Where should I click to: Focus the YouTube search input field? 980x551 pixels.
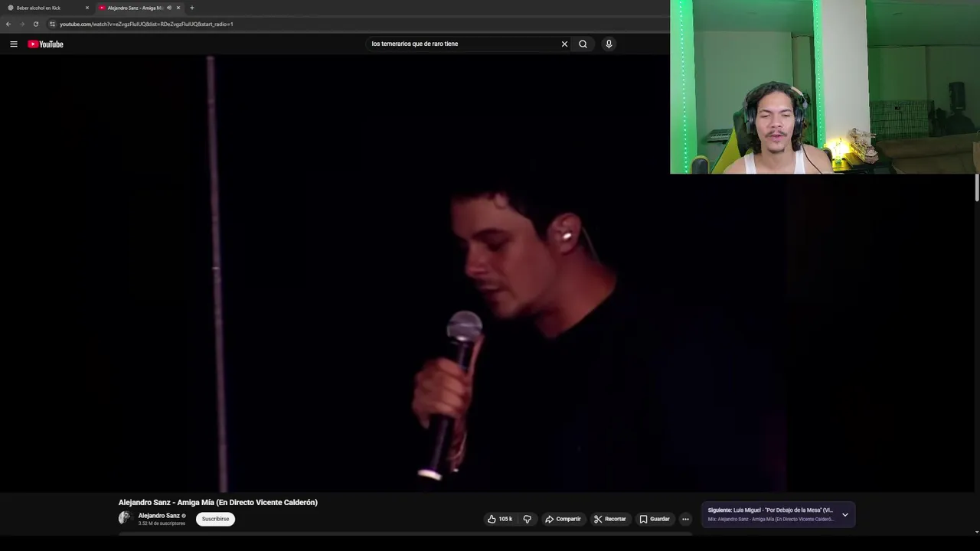click(463, 44)
